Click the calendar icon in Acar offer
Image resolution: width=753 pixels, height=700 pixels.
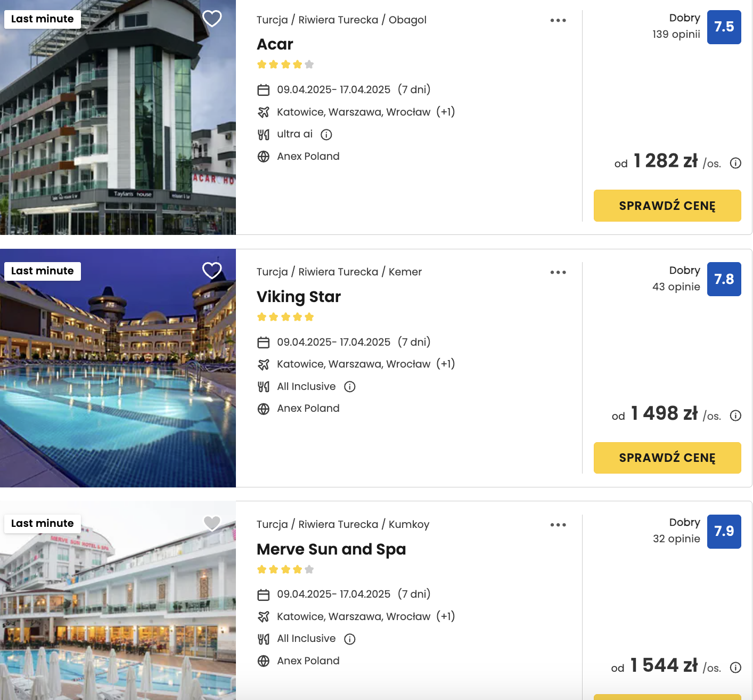point(263,90)
